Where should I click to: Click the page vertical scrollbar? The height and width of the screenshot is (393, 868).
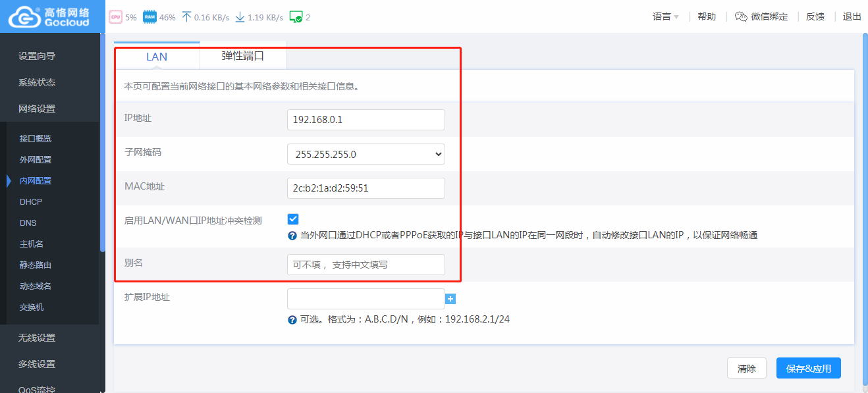click(865, 211)
